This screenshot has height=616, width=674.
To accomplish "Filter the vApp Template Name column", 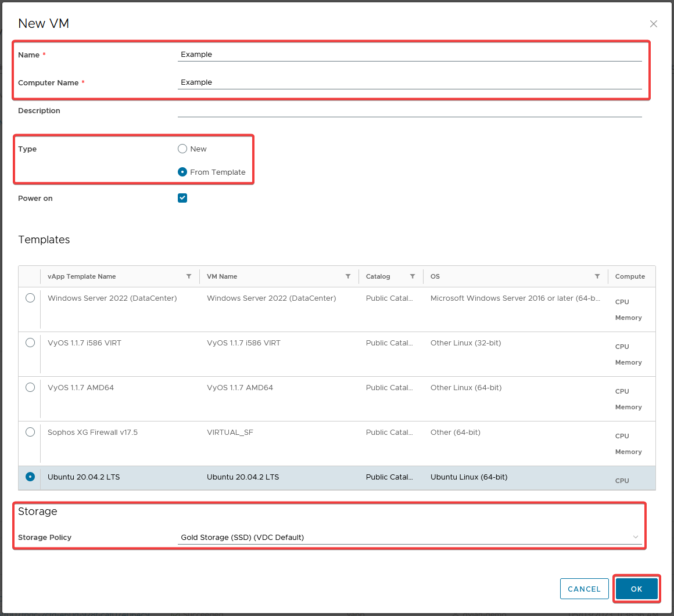I will 189,276.
